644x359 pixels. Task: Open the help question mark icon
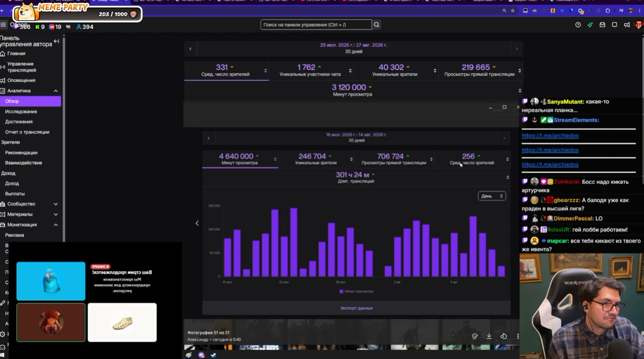[x=578, y=25]
